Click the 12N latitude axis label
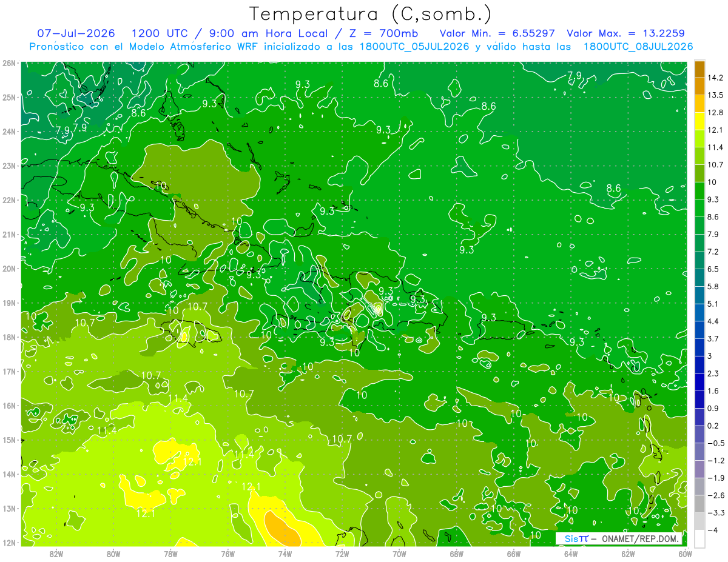The image size is (728, 562). [x=8, y=543]
